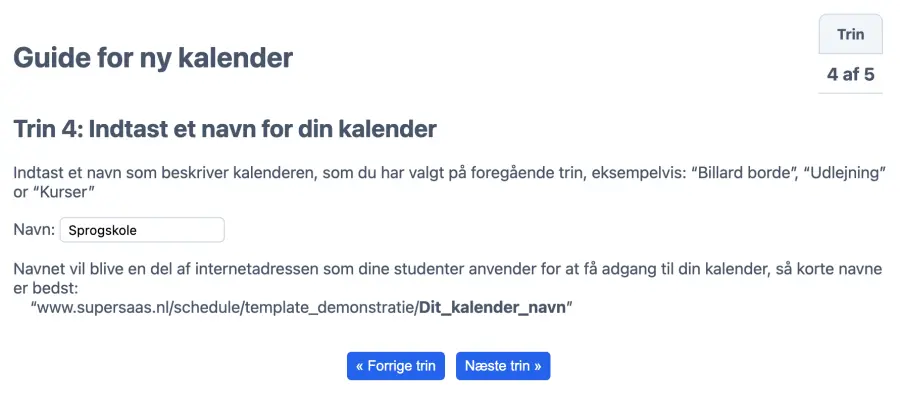Continue with the Næste trin button
This screenshot has height=407, width=900.
point(503,366)
